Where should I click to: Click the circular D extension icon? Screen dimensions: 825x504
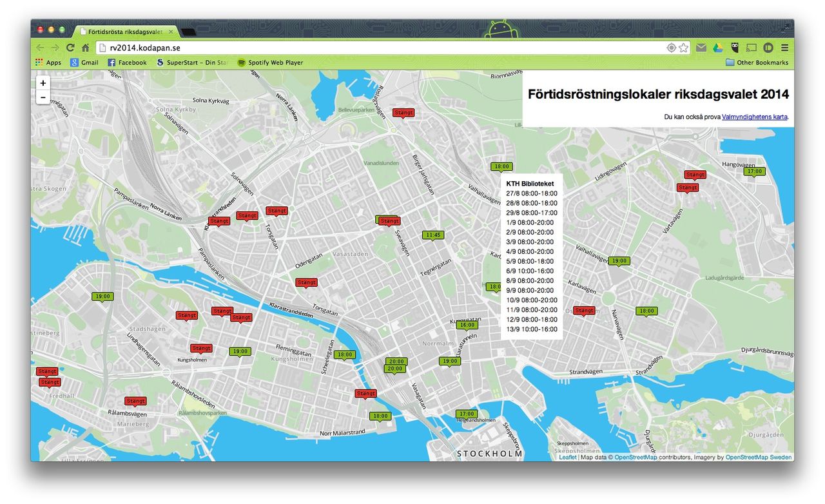[768, 47]
